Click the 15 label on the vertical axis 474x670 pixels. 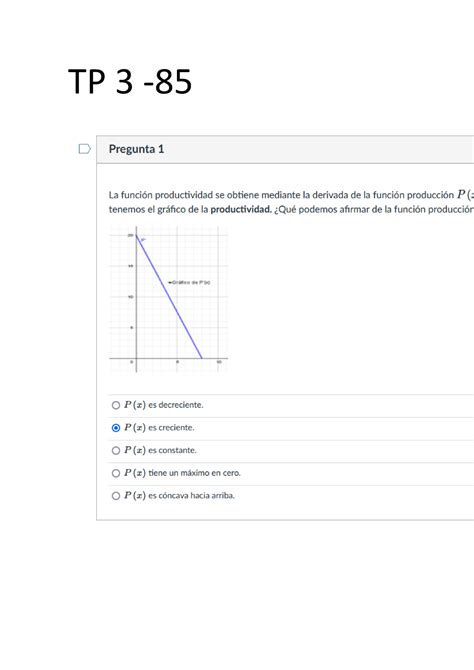pyautogui.click(x=131, y=266)
